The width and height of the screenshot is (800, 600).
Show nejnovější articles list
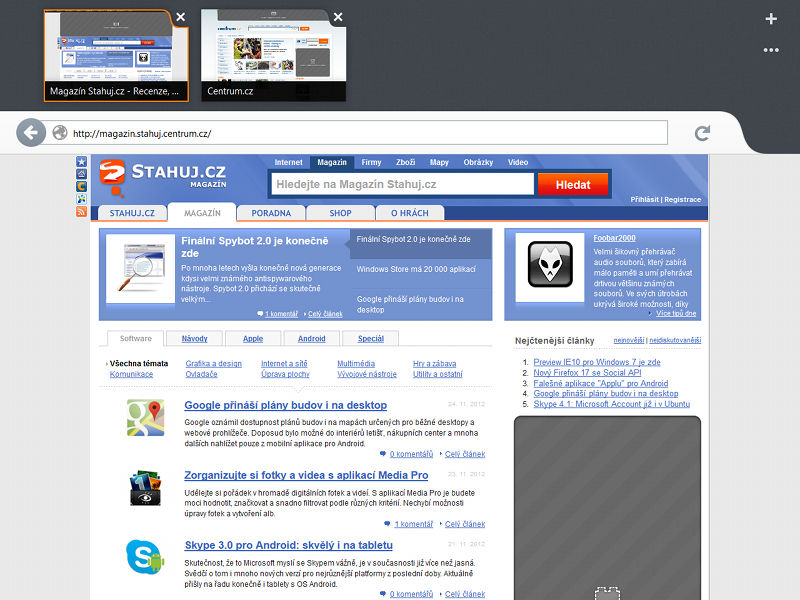(629, 340)
